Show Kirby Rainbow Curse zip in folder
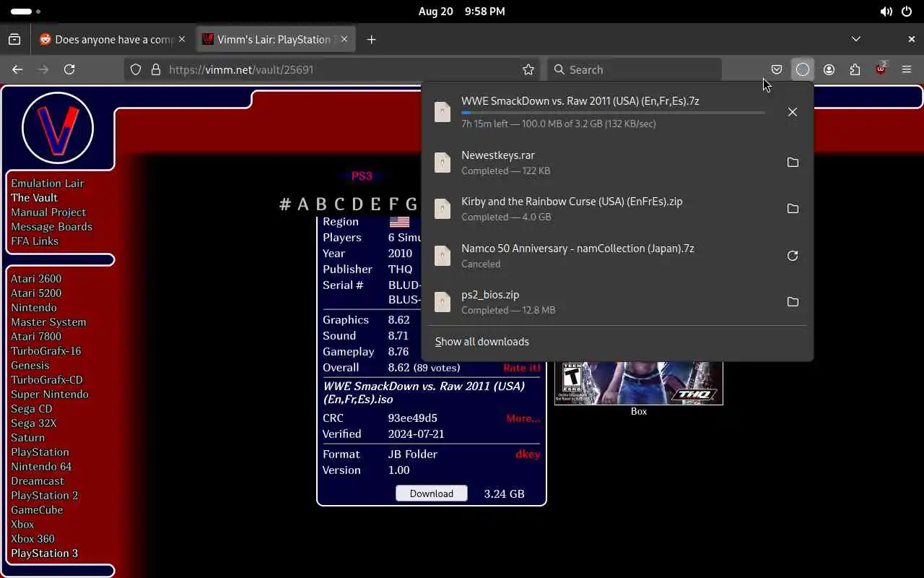 (x=793, y=209)
